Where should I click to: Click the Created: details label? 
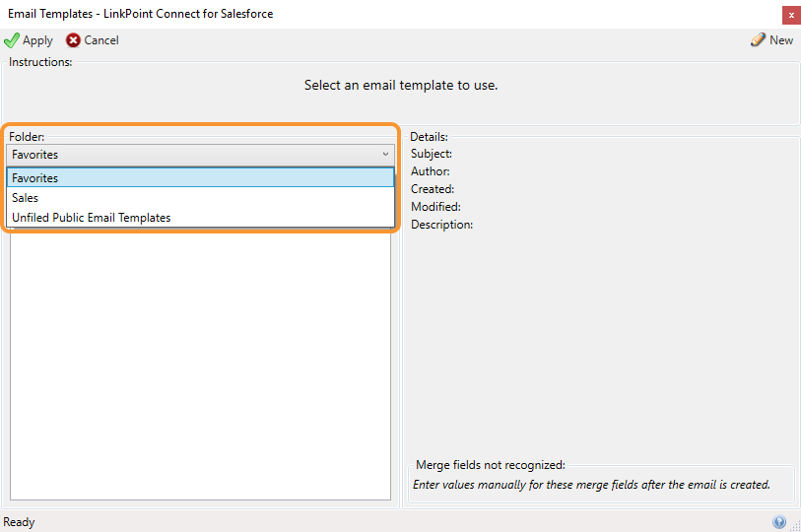coord(433,189)
